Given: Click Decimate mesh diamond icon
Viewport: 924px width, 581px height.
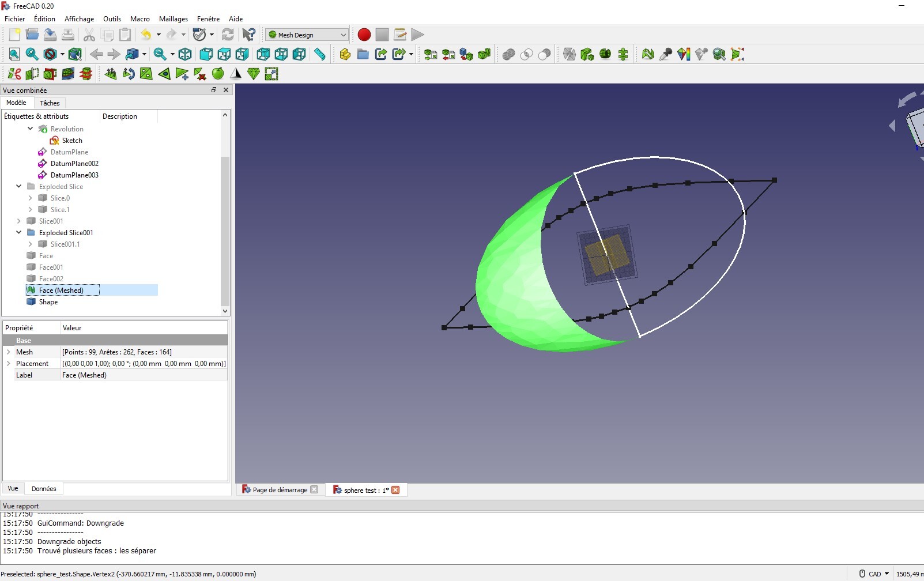Looking at the screenshot, I should (254, 74).
